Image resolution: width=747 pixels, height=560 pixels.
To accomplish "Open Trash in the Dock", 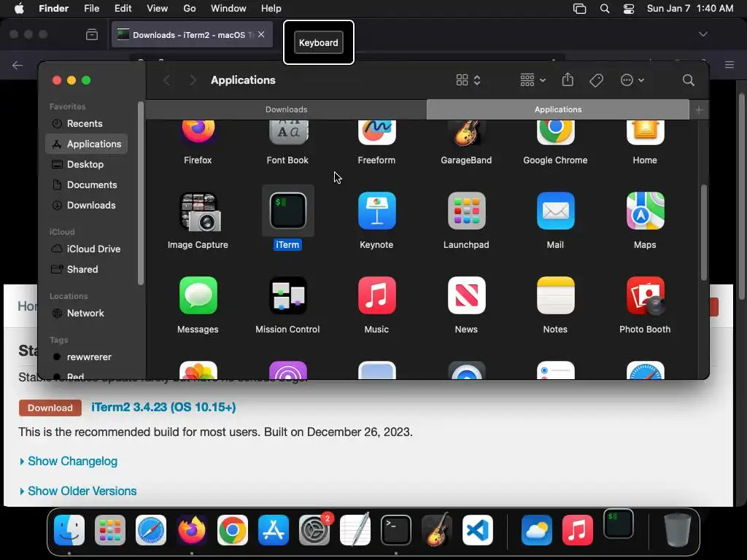I will coord(677,529).
